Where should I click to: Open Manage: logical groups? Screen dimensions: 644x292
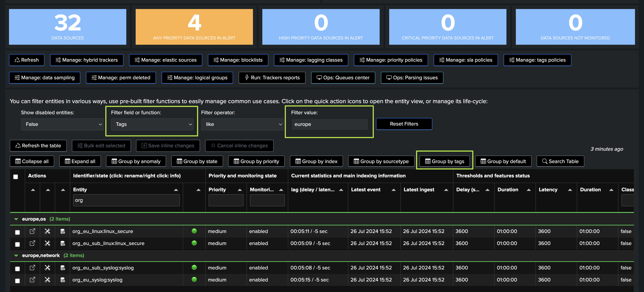(197, 78)
